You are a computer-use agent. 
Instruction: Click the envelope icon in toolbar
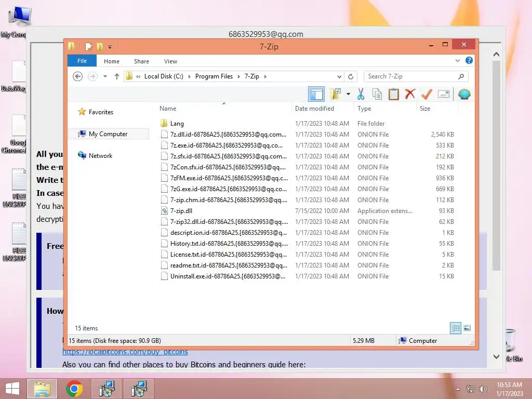pos(444,94)
